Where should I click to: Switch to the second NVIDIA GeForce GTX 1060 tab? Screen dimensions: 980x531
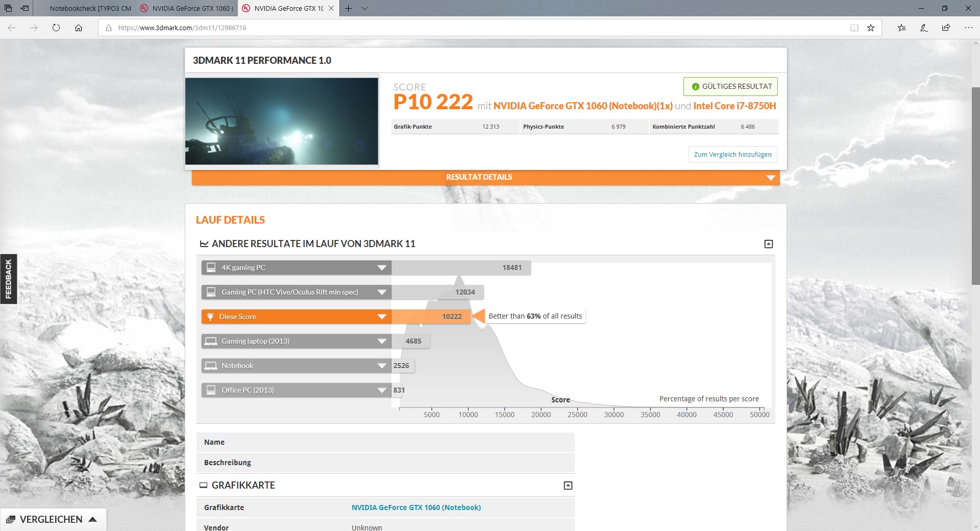pos(187,8)
